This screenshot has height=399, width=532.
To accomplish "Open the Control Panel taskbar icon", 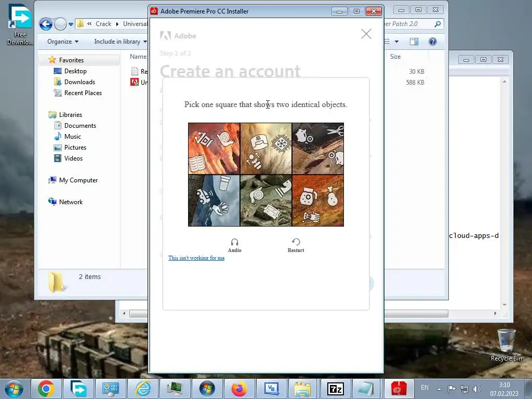I will (111, 389).
